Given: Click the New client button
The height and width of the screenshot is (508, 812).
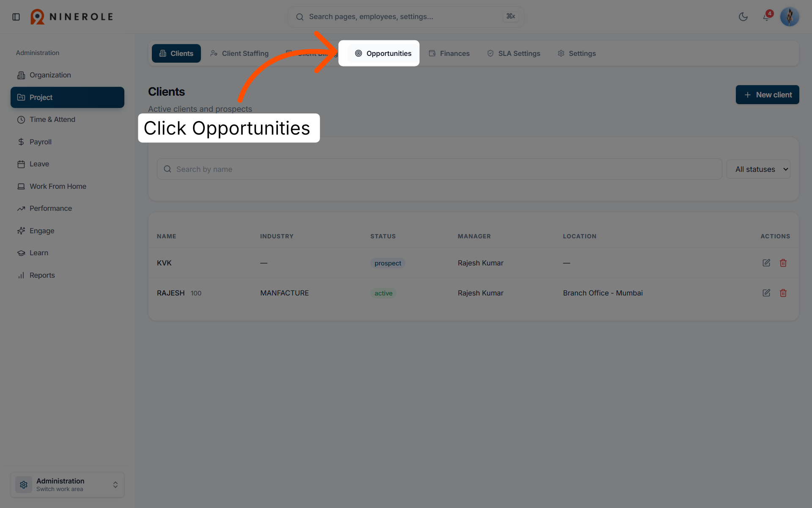Looking at the screenshot, I should pyautogui.click(x=768, y=95).
